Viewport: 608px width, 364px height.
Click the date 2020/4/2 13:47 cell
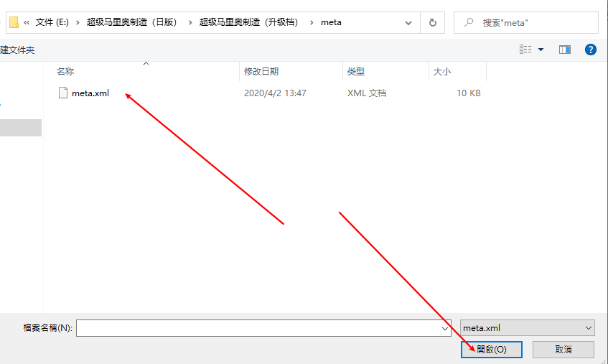pos(275,93)
